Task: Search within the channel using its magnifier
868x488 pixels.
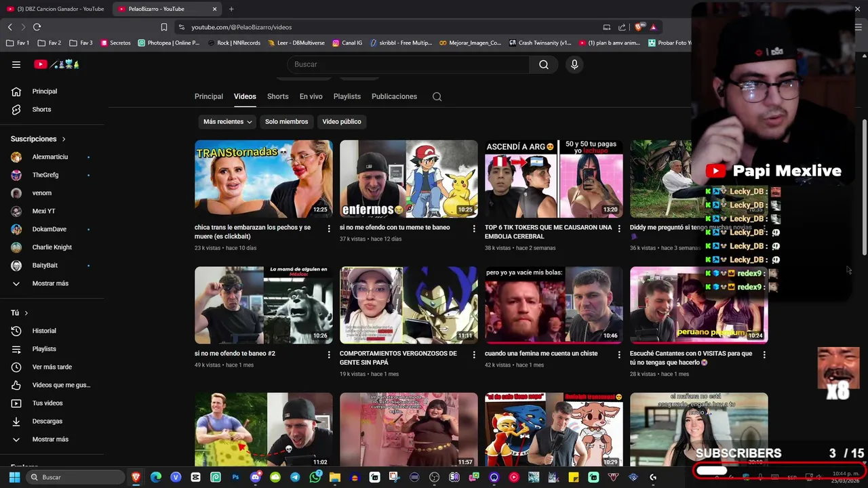Action: point(437,96)
